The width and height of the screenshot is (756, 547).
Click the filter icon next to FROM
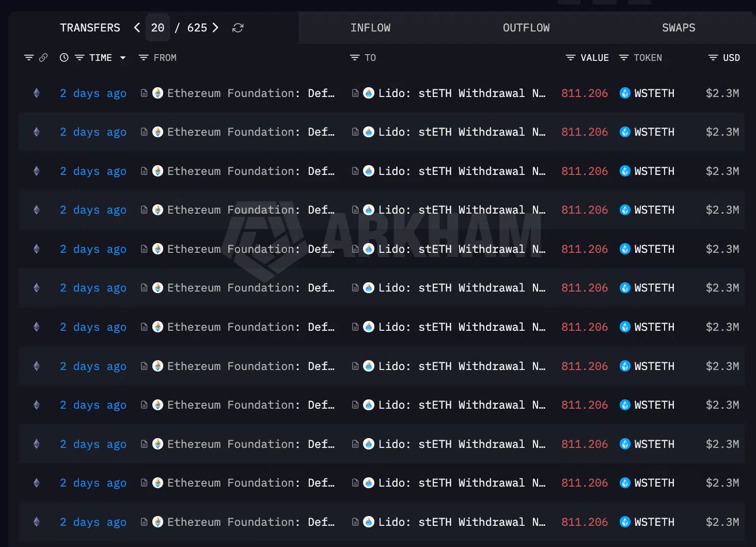coord(143,57)
